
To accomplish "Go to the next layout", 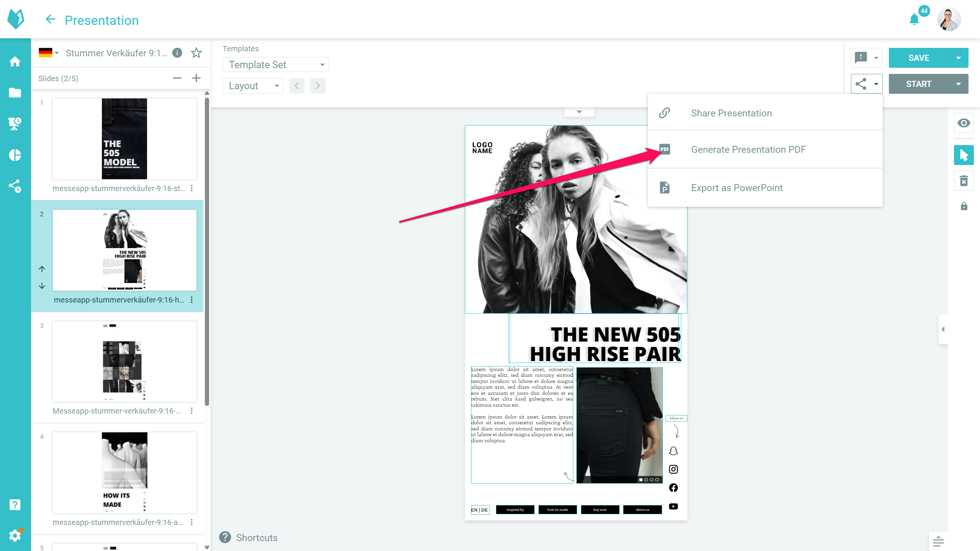I will point(318,86).
